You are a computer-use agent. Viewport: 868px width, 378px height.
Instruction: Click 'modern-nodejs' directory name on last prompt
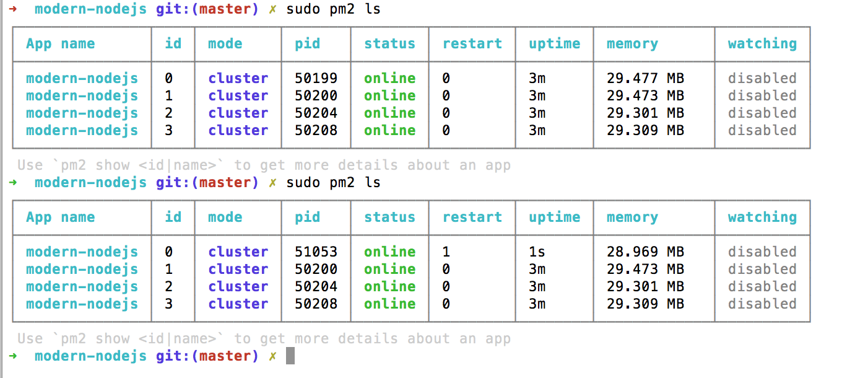[90, 356]
